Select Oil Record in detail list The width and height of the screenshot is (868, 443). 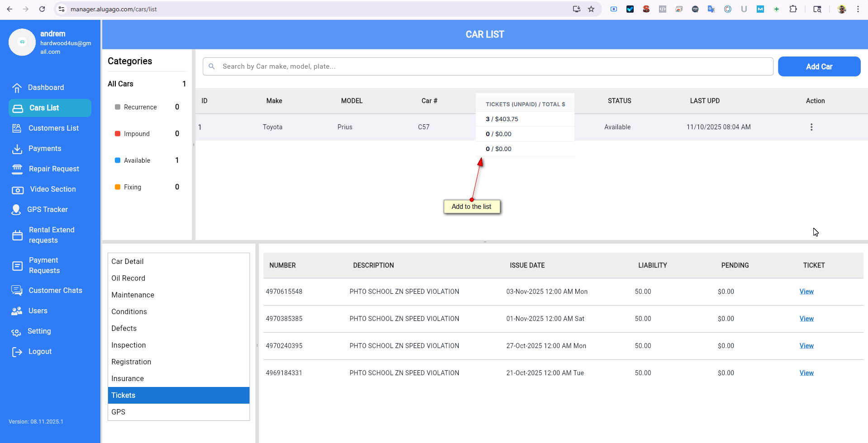click(x=128, y=278)
